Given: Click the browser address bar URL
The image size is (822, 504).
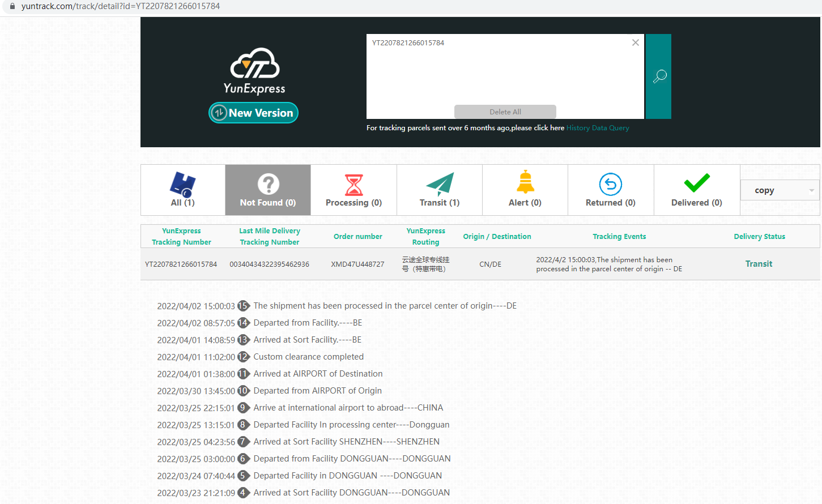Looking at the screenshot, I should [x=121, y=6].
